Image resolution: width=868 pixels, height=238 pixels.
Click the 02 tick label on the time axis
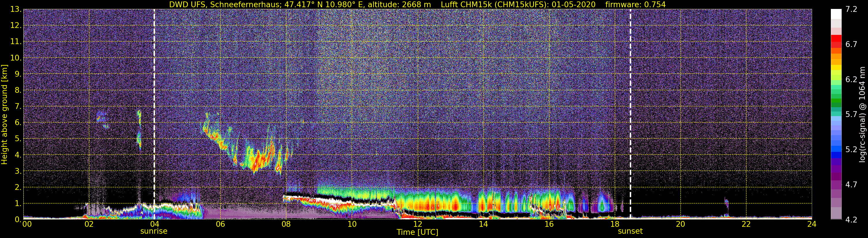[x=89, y=224]
